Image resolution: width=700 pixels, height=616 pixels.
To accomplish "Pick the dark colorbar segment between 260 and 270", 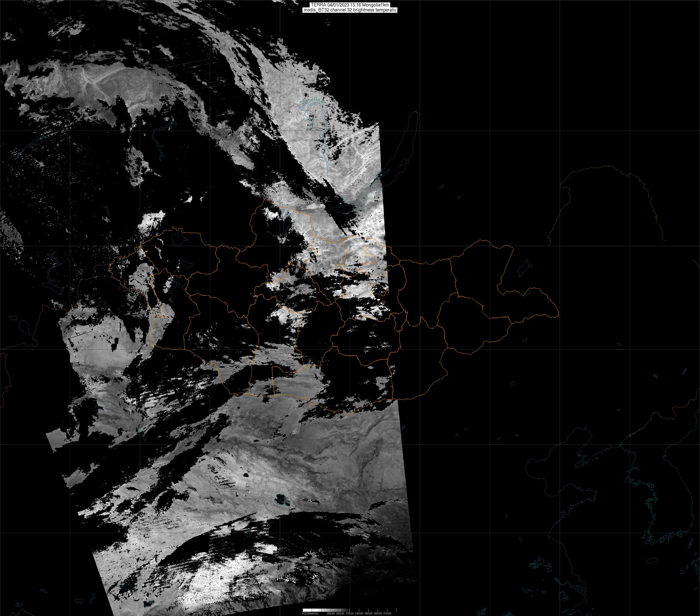I will pos(345,610).
